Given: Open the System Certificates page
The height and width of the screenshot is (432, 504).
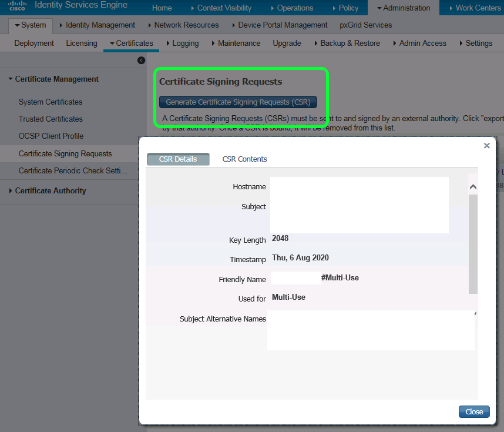Looking at the screenshot, I should point(50,102).
